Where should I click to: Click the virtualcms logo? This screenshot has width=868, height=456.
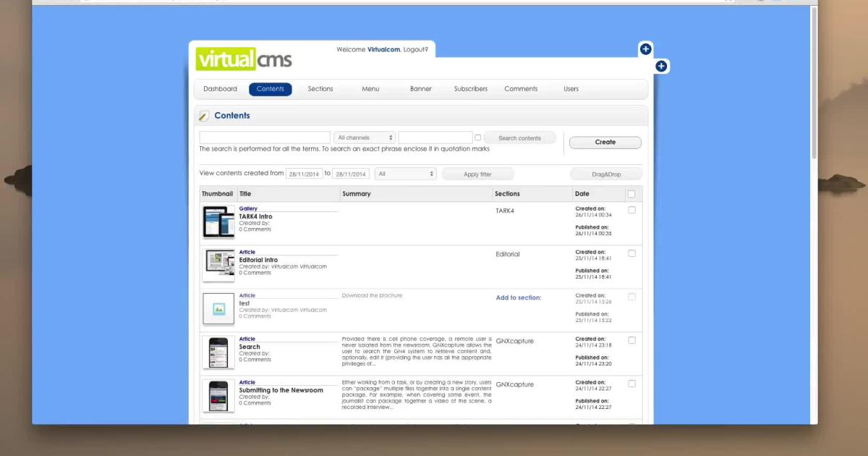point(244,59)
